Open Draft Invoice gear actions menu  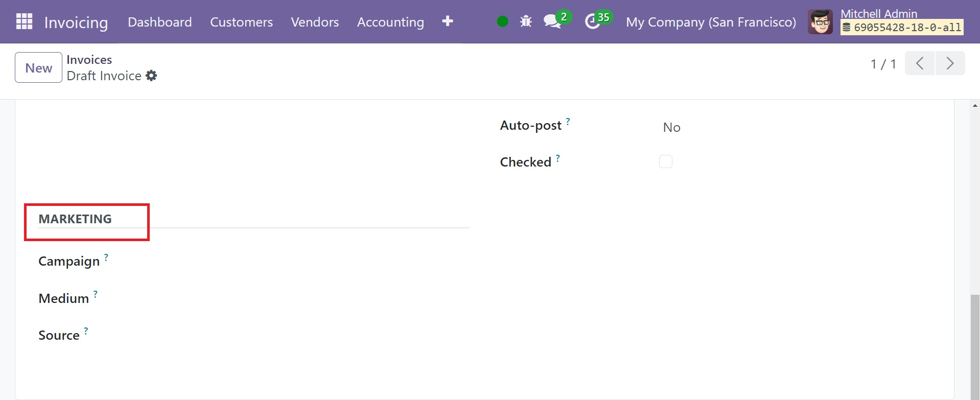[151, 76]
